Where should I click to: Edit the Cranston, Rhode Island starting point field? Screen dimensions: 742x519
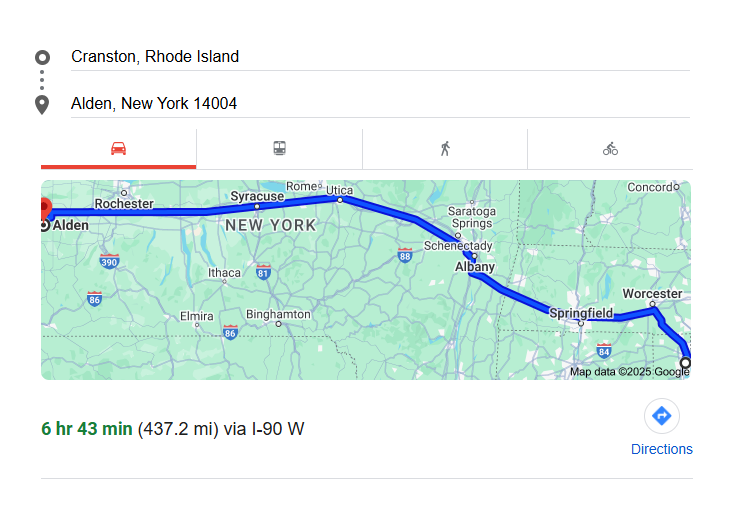tap(380, 57)
